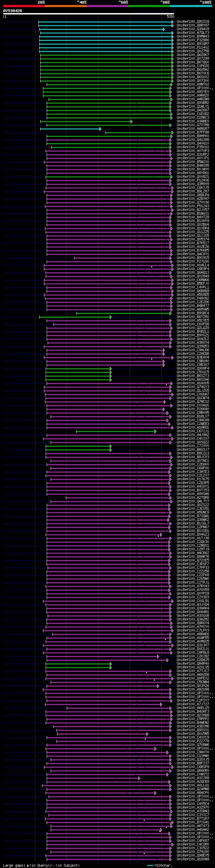Select the UniRef100_Q180W9 label

193,859
